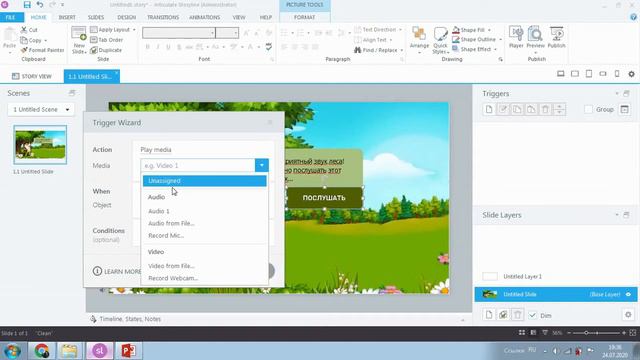Duplicate the current slide

click(x=106, y=50)
